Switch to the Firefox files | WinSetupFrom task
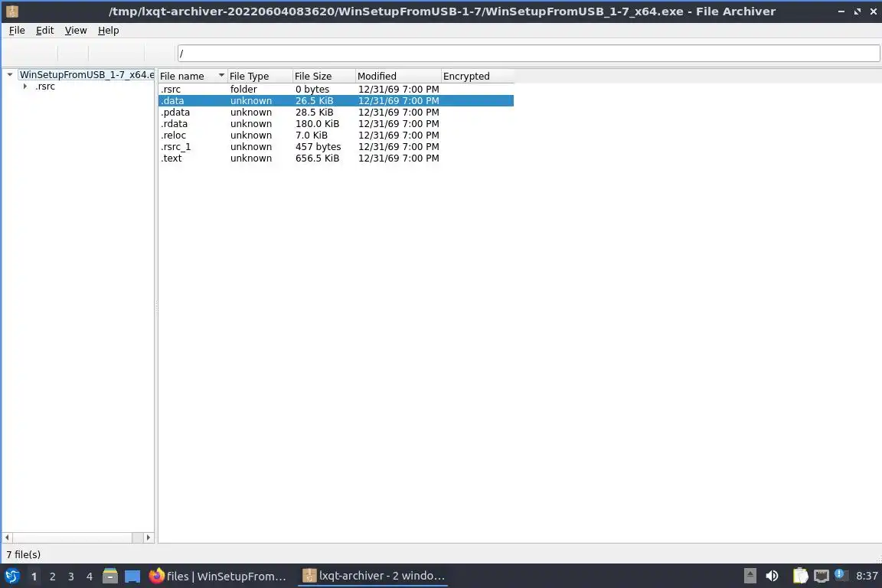 coord(219,576)
